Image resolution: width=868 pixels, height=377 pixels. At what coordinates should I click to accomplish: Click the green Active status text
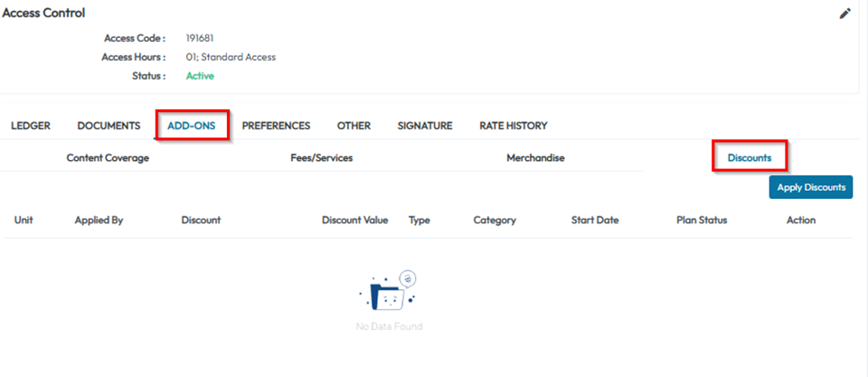tap(200, 75)
